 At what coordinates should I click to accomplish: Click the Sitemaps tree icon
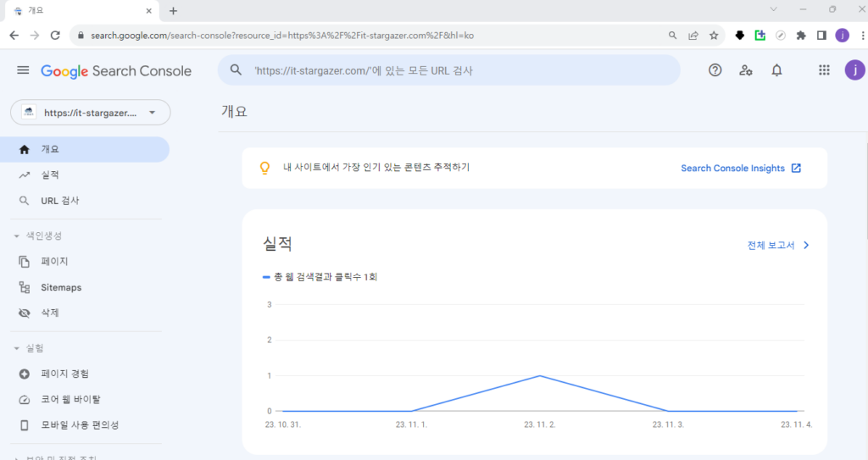24,287
